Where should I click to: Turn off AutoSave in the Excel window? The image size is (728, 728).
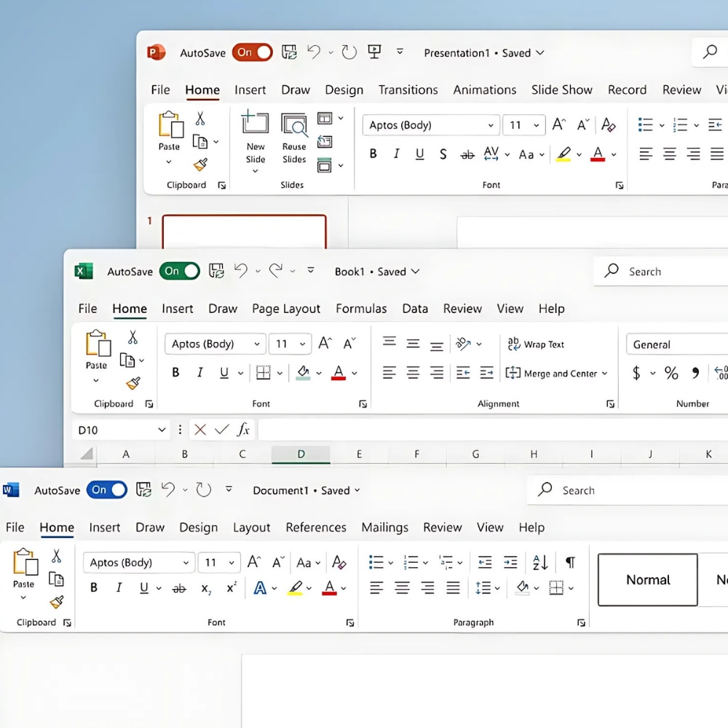click(179, 271)
